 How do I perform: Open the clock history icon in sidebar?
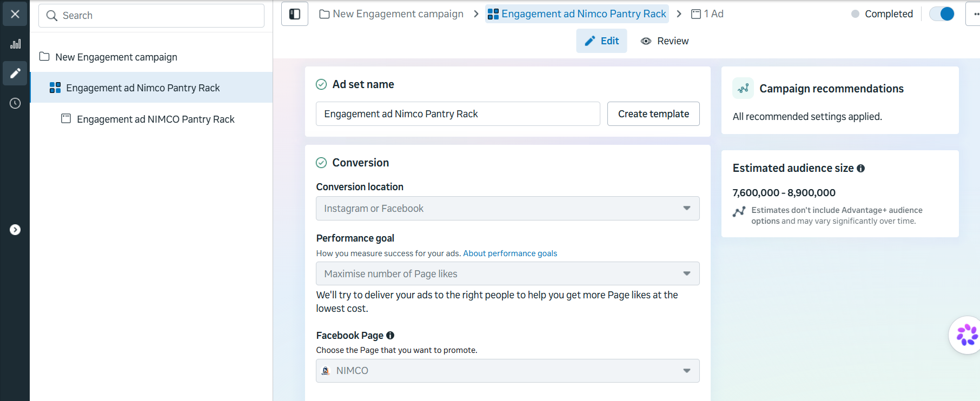15,103
